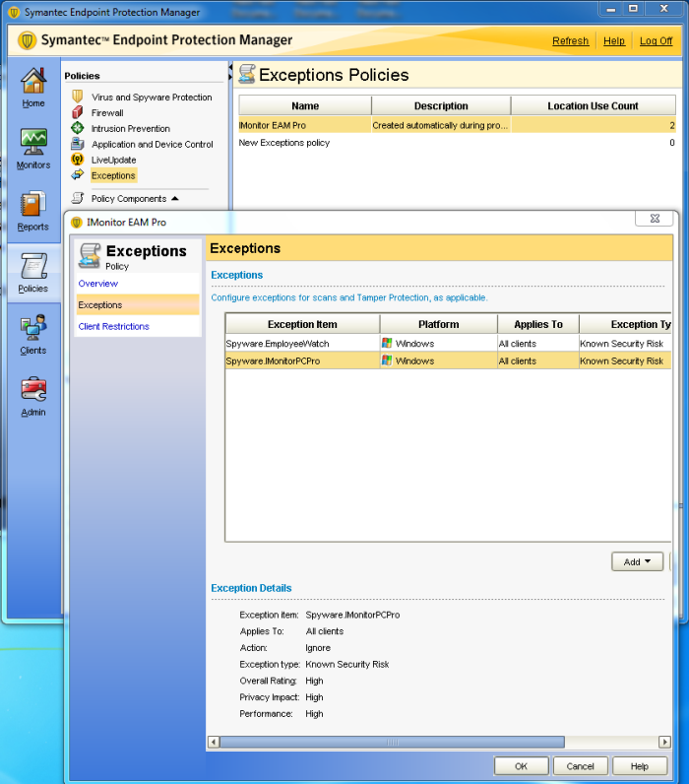Click All clients in IMonitorPCPro row

tap(517, 361)
